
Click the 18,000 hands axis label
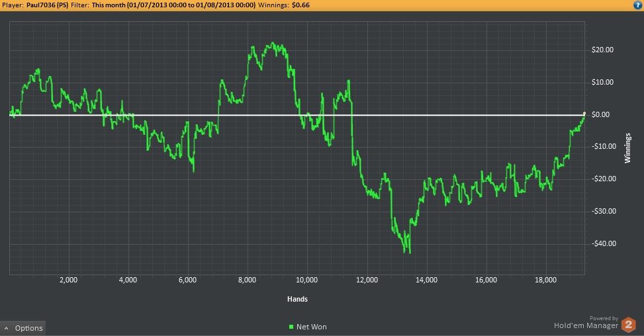point(545,280)
